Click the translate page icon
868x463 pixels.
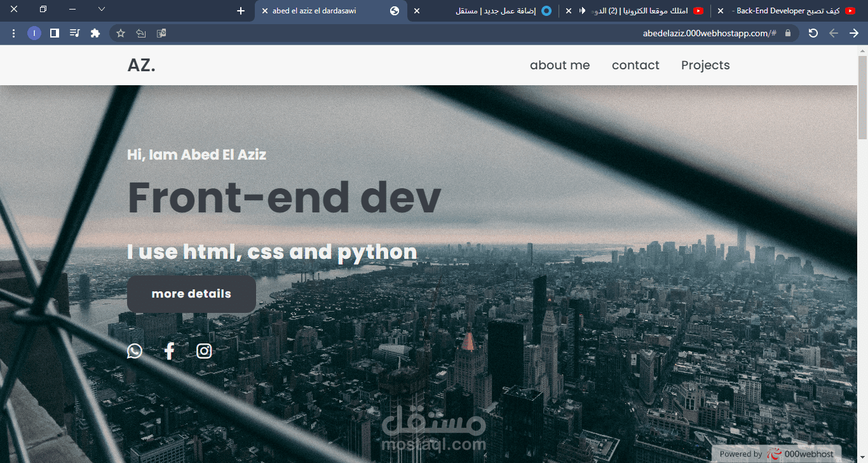[x=161, y=32]
